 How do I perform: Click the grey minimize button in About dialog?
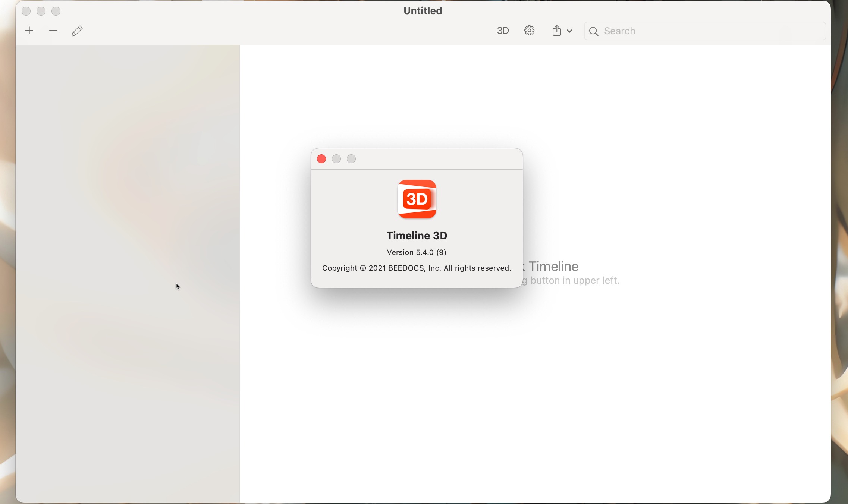click(336, 159)
